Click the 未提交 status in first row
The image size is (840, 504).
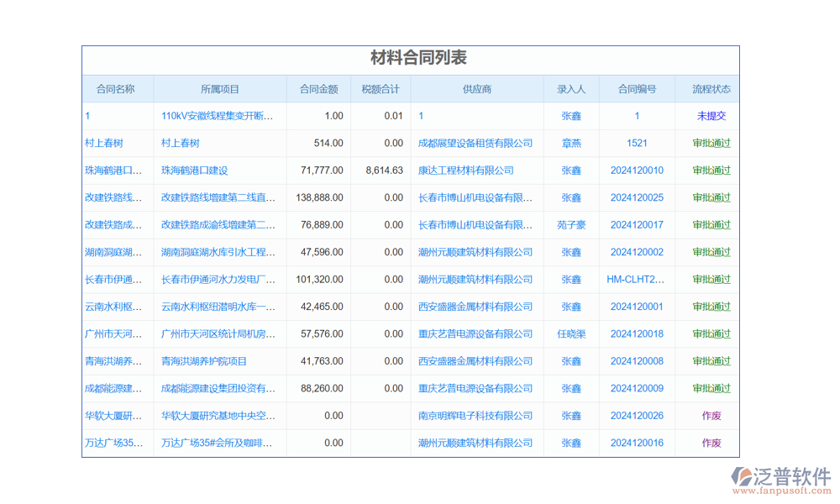click(x=711, y=116)
